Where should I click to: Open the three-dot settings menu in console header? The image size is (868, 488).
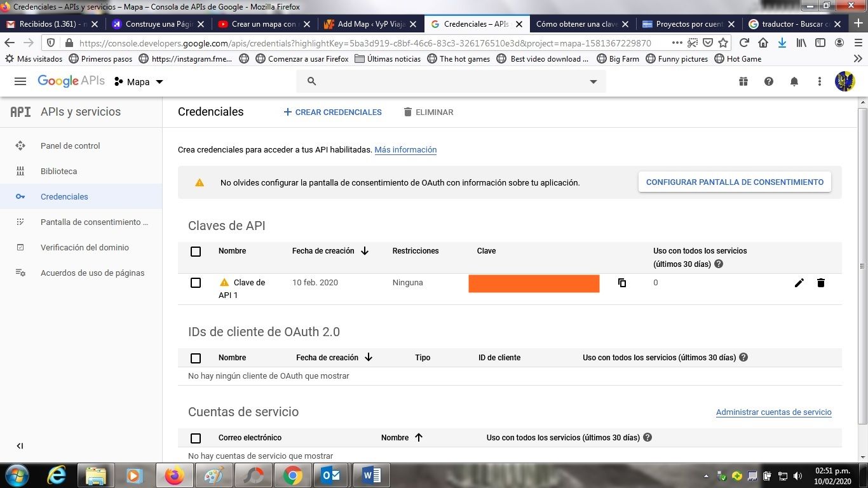[820, 81]
